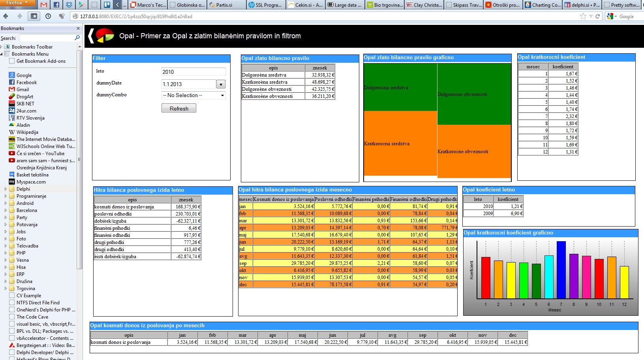Open 24ur.com bookmark
Screen dimensions: 644x360
click(26, 111)
